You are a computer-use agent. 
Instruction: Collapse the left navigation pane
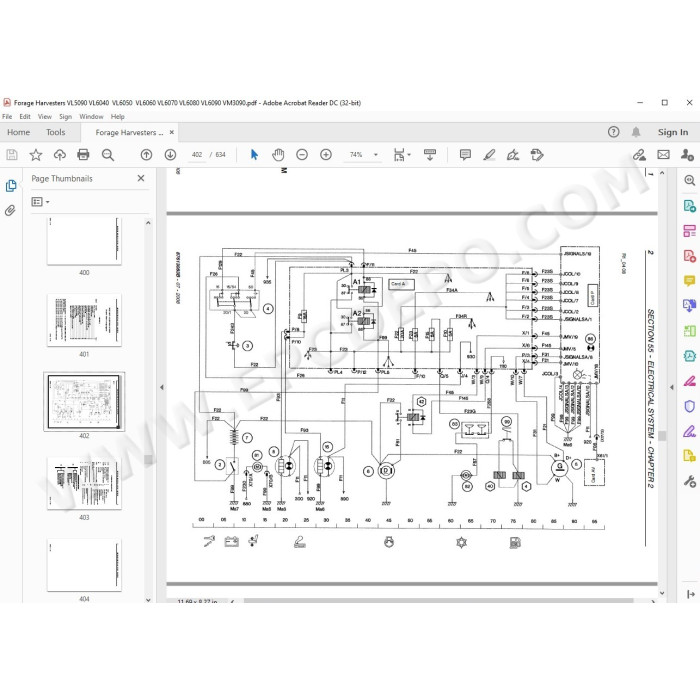[x=162, y=388]
